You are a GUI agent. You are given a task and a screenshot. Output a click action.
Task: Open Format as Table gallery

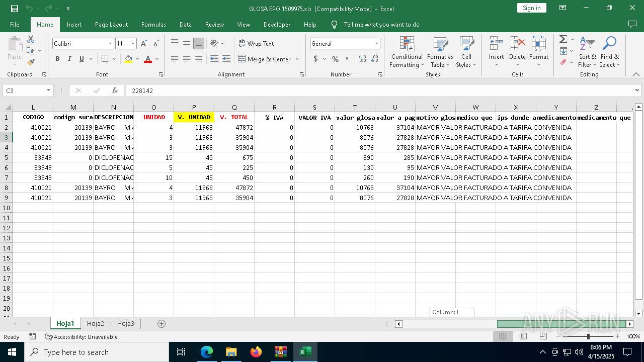[440, 52]
